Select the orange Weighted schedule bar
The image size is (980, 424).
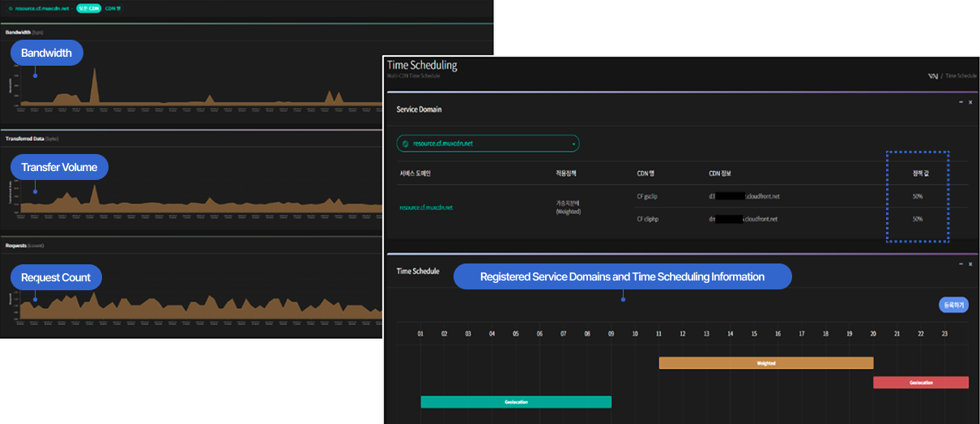pyautogui.click(x=765, y=363)
